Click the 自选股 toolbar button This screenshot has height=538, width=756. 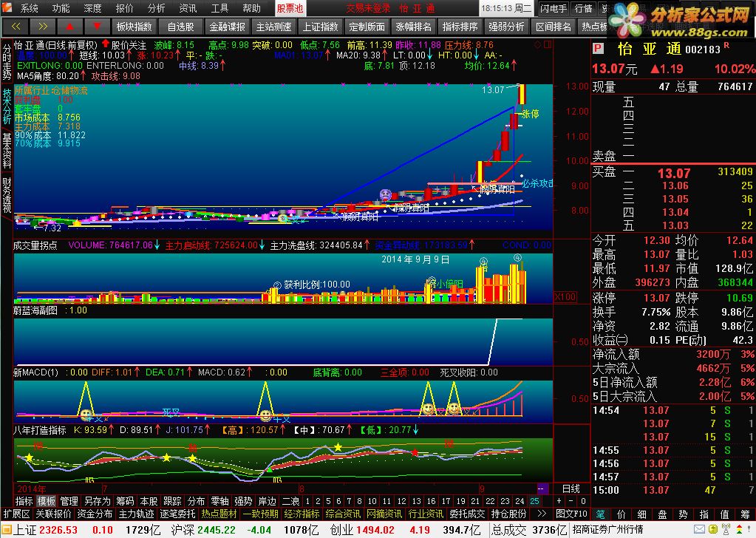181,27
